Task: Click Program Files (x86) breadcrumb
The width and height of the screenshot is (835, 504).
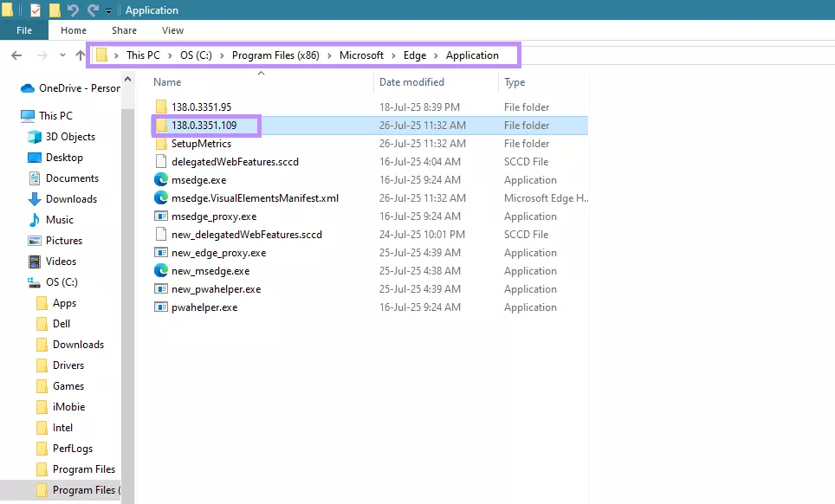Action: tap(275, 55)
